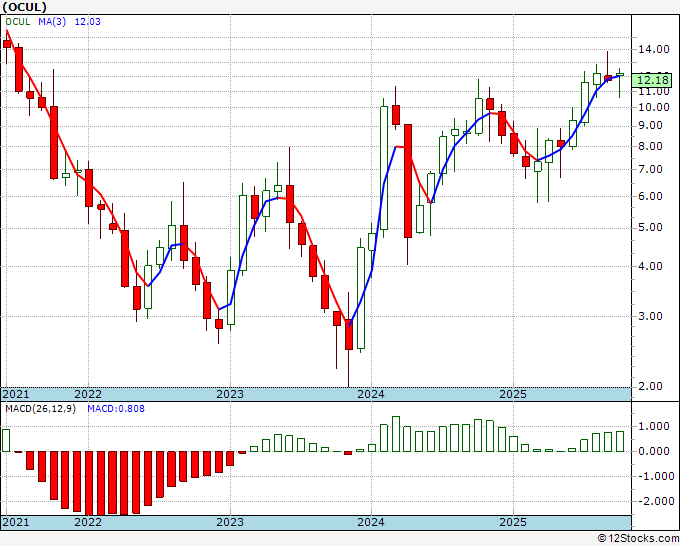Viewport: 680px width, 546px height.
Task: Click 2024 on the price chart time axis
Action: point(371,394)
